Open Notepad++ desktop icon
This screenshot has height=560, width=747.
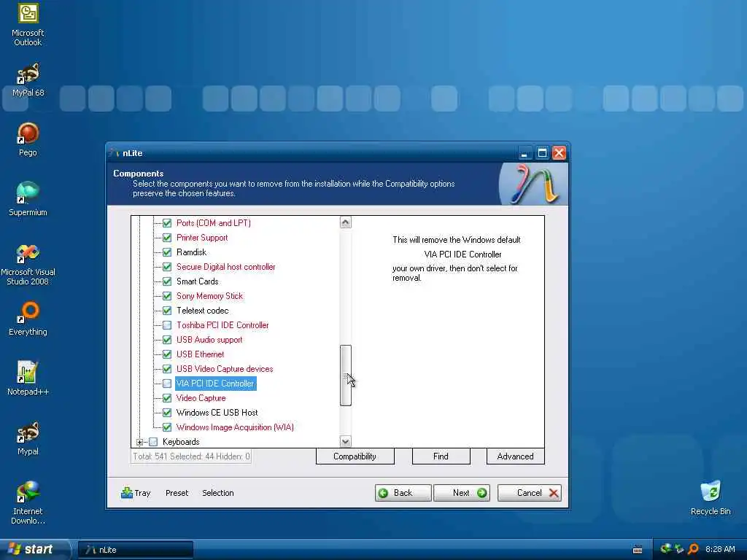pyautogui.click(x=28, y=378)
